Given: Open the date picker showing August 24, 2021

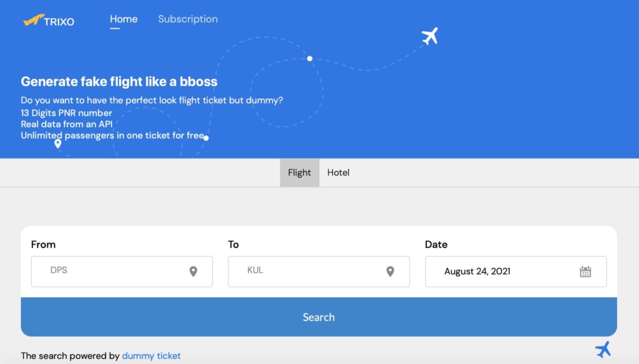Looking at the screenshot, I should (x=499, y=272).
